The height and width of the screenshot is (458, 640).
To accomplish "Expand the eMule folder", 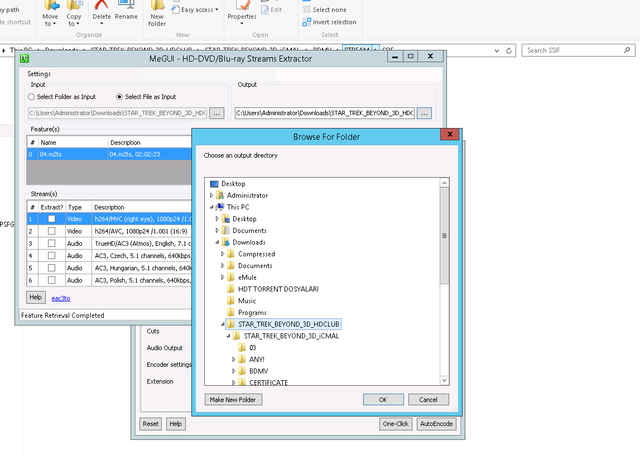I will tap(223, 277).
